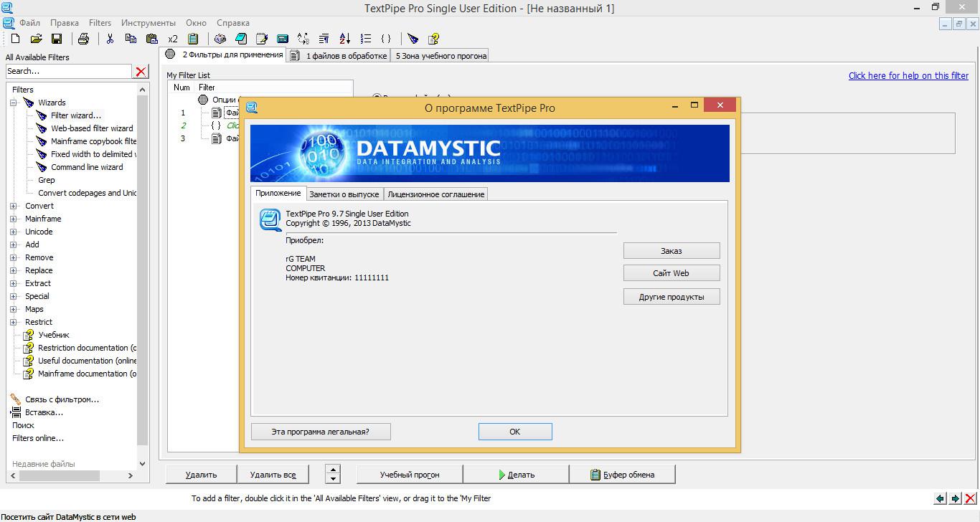Click the up-down reorder stepper
The height and width of the screenshot is (522, 980).
point(332,475)
